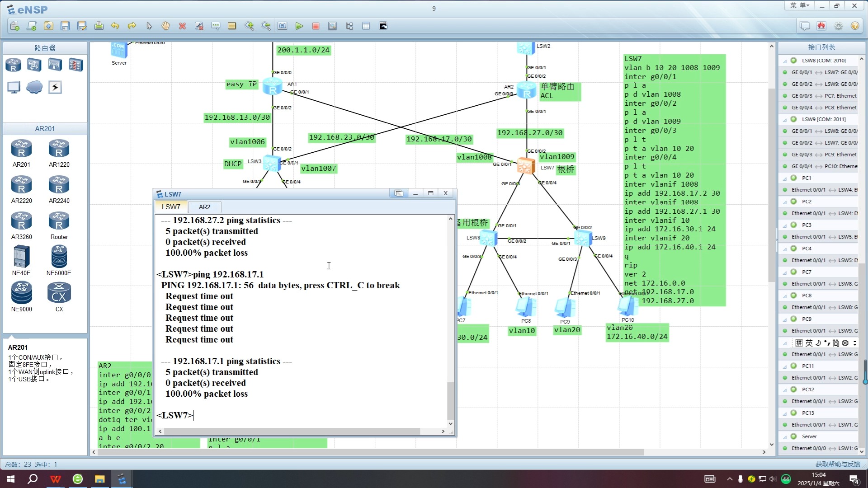Click the NE40E device icon

coord(20,258)
